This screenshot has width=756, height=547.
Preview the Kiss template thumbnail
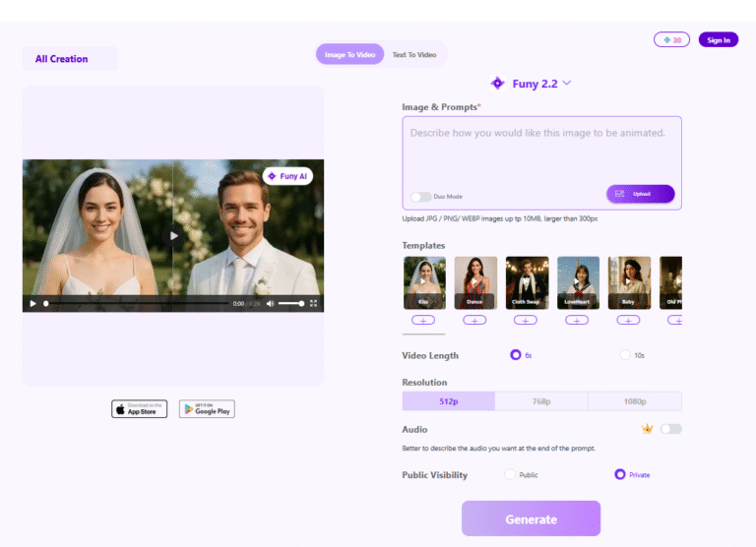pos(425,282)
